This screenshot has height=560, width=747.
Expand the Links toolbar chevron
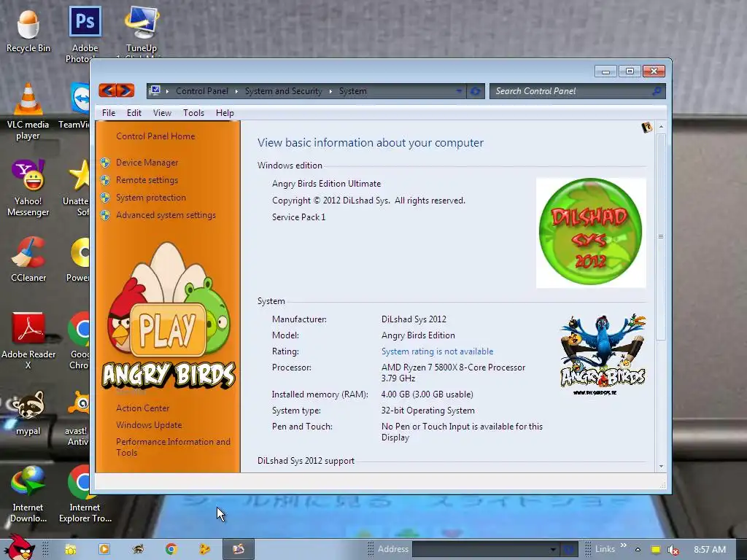pos(623,545)
